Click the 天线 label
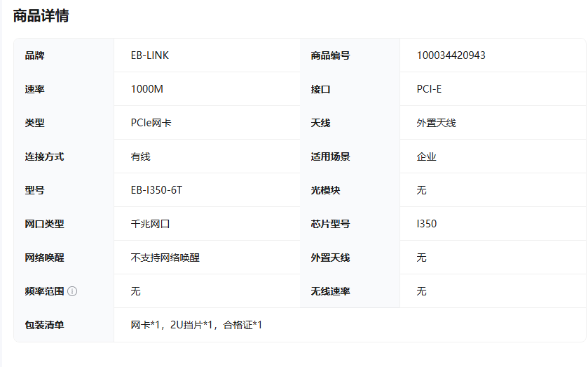The height and width of the screenshot is (367, 588). [320, 123]
